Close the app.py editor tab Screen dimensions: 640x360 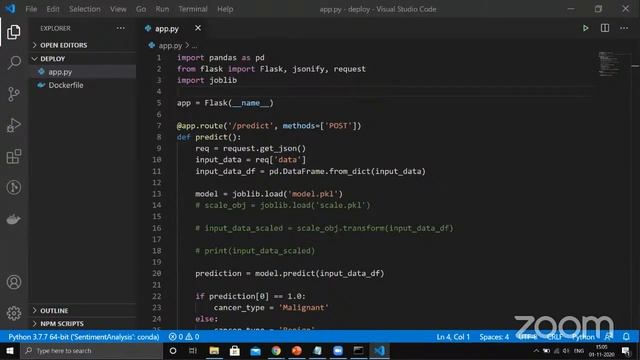(x=198, y=28)
